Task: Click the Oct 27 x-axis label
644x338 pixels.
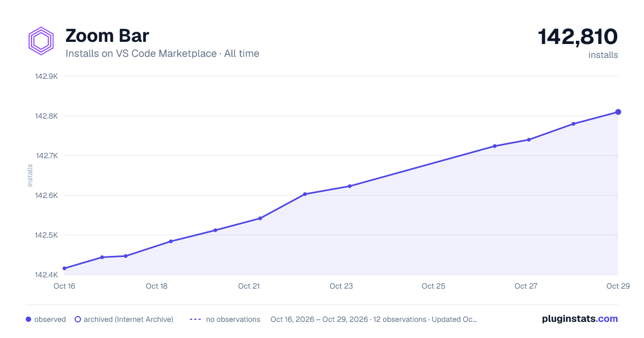Action: 526,286
